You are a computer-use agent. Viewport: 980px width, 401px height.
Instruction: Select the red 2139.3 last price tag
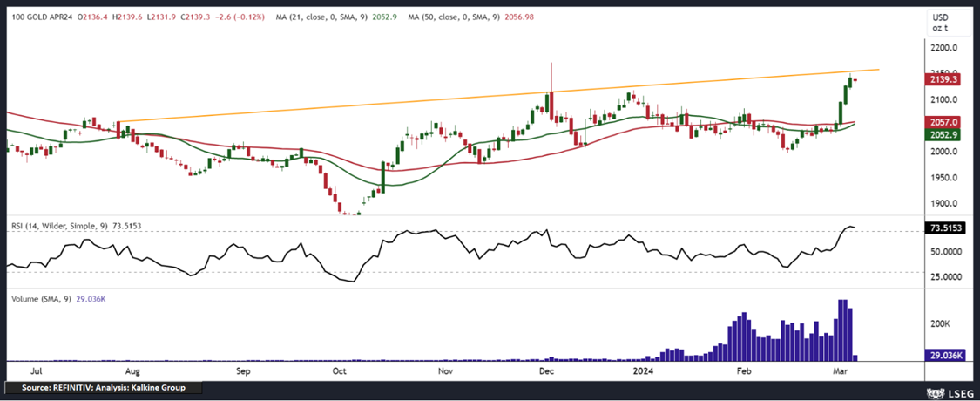(x=944, y=79)
